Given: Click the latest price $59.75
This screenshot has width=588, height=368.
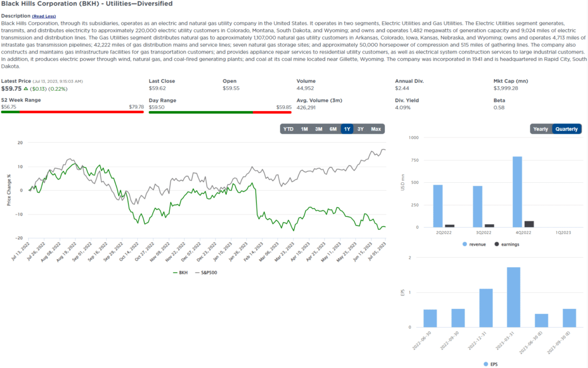Looking at the screenshot, I should click(x=11, y=89).
